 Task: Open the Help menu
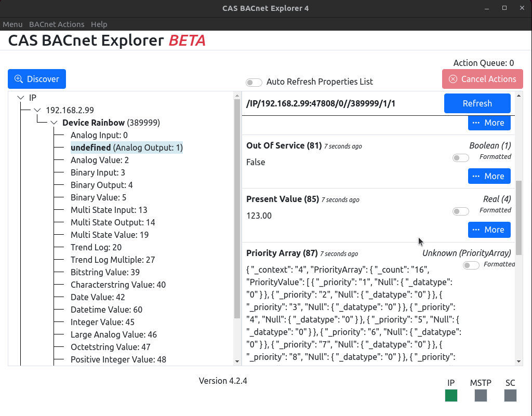pos(99,24)
